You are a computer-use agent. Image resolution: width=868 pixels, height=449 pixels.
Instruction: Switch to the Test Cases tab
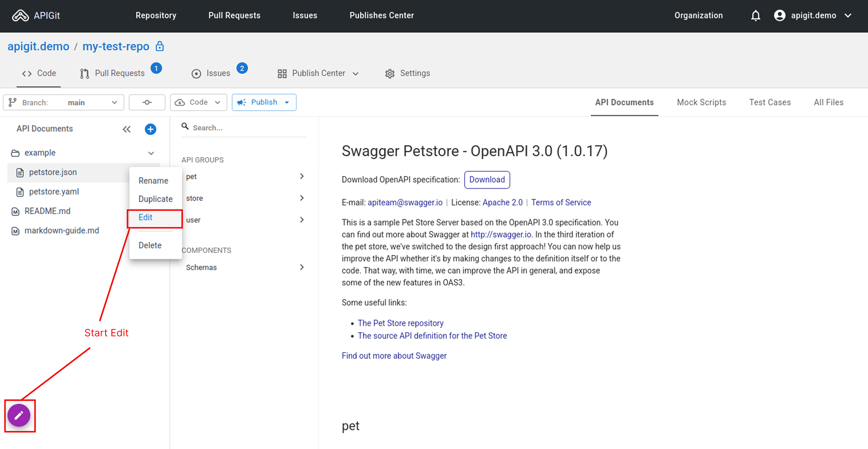770,102
